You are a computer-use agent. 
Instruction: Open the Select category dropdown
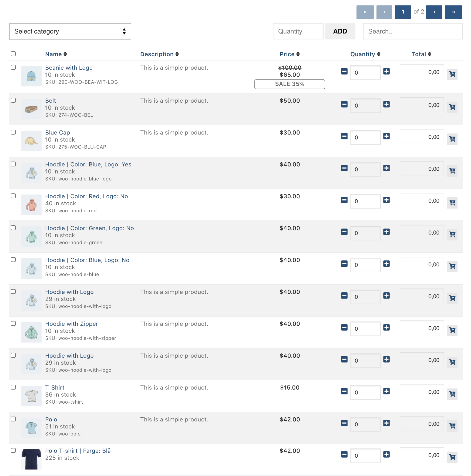tap(70, 32)
